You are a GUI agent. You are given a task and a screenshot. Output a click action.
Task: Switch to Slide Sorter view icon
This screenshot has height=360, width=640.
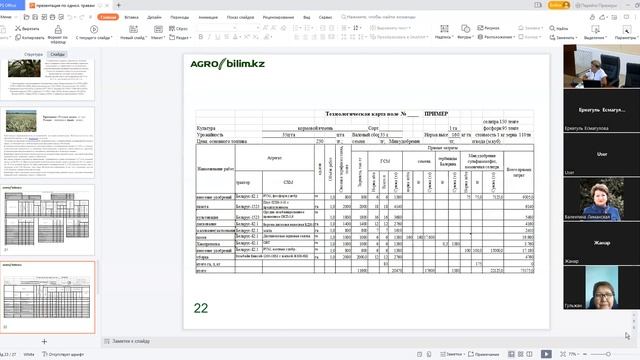(520, 354)
